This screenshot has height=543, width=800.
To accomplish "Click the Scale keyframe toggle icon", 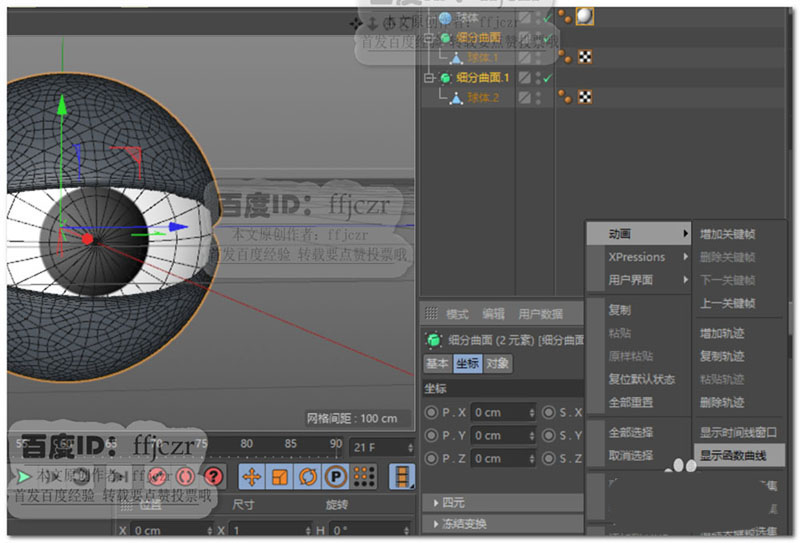I will pos(280,476).
